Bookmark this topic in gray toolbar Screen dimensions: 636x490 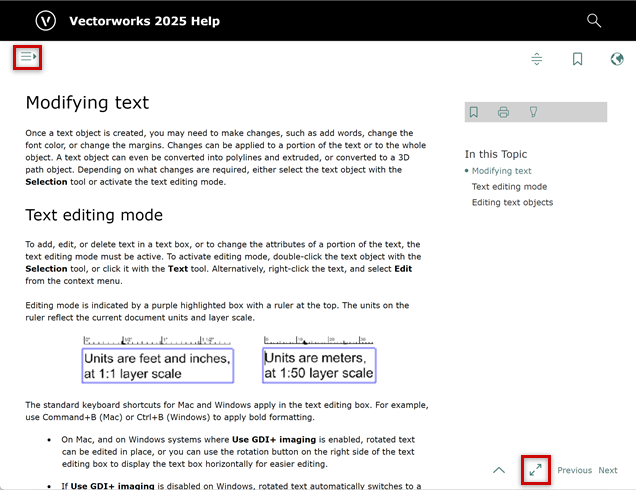tap(474, 112)
